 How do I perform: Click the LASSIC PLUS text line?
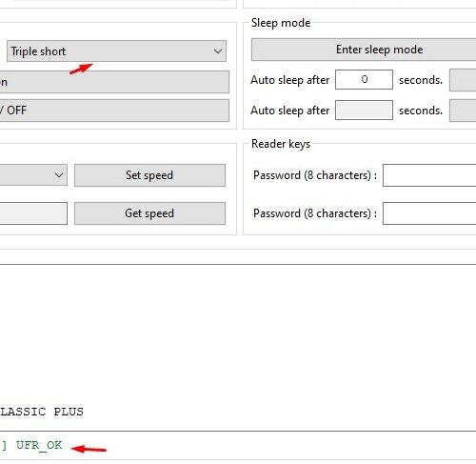coord(42,412)
